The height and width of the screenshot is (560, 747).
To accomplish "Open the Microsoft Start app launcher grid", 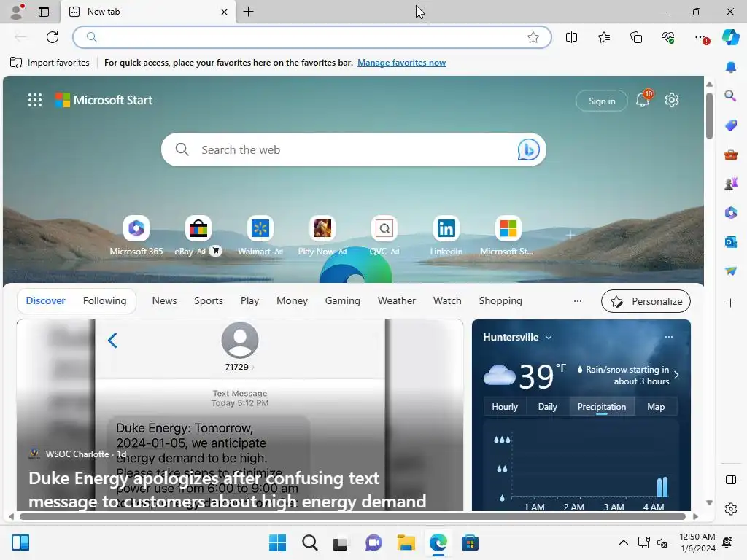I will coord(35,100).
